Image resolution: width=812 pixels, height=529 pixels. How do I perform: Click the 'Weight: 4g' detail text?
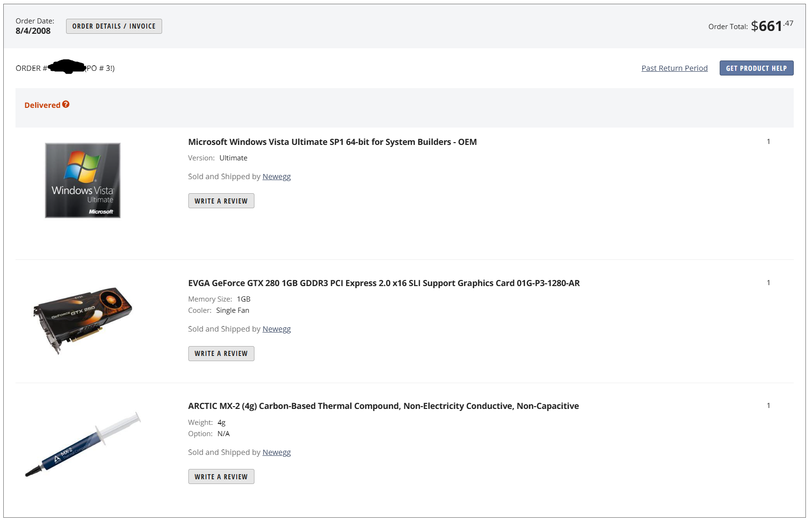coord(207,423)
